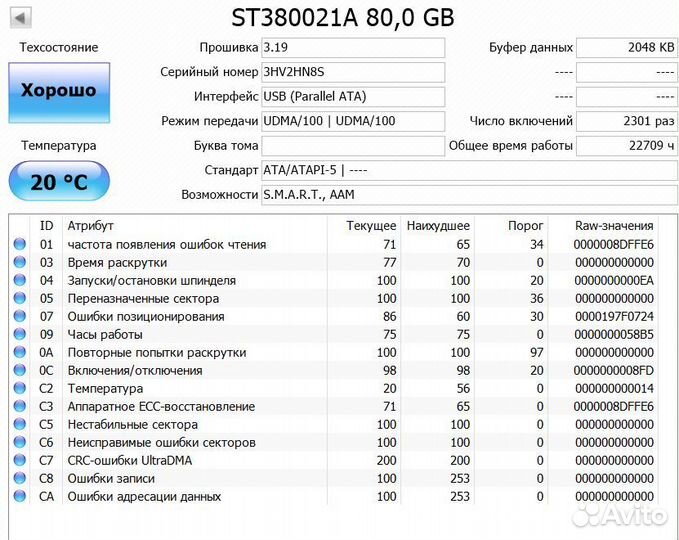This screenshot has width=679, height=540.
Task: Select 'Переназначенные сектора' attribute name
Action: [x=143, y=298]
